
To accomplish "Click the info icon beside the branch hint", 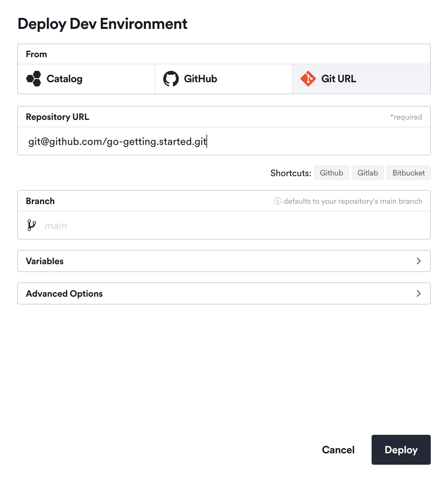I will point(277,201).
